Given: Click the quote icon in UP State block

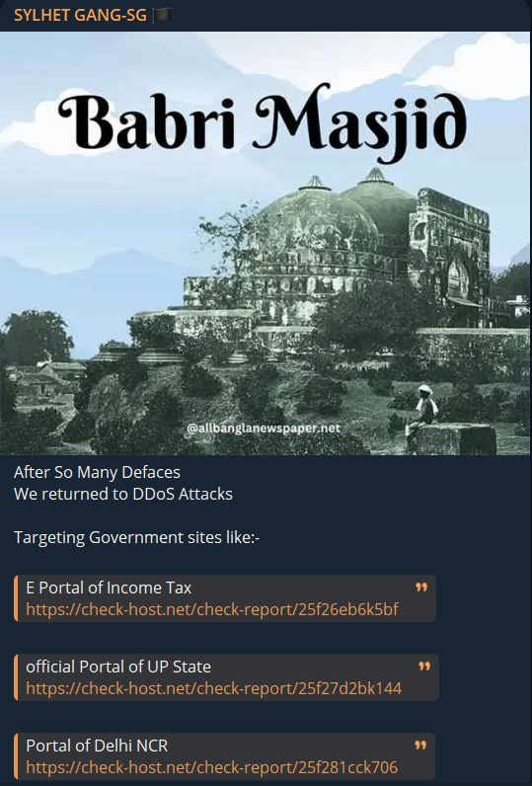Looking at the screenshot, I should [x=424, y=667].
